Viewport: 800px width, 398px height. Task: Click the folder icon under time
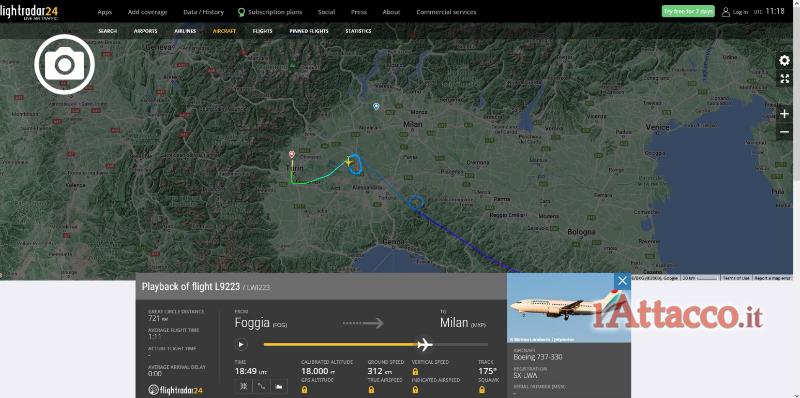279,386
